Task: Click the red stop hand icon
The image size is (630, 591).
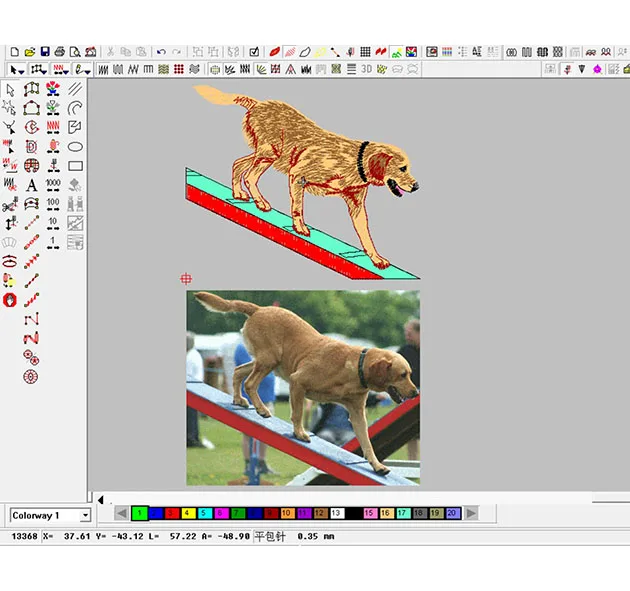Action: (x=10, y=298)
